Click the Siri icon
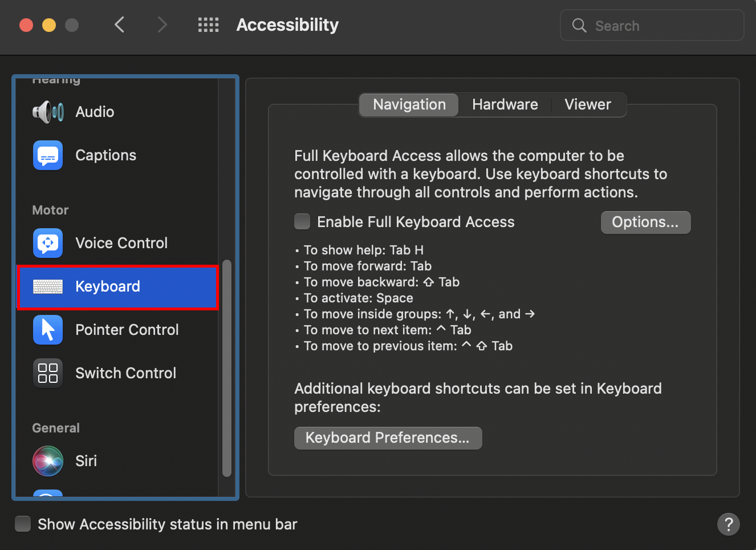Screen dimensions: 756x550 pos(48,461)
